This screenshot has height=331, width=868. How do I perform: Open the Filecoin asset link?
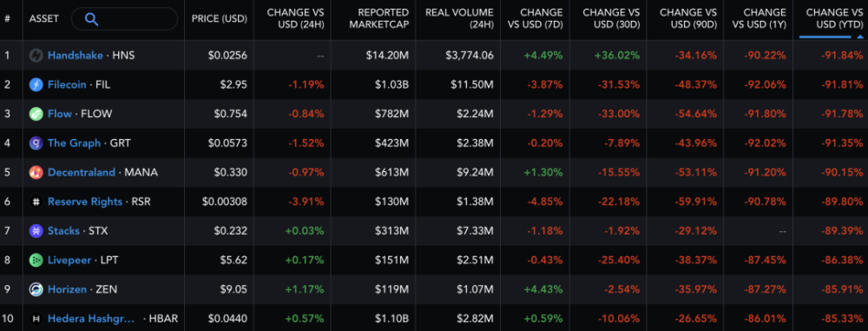tap(67, 85)
